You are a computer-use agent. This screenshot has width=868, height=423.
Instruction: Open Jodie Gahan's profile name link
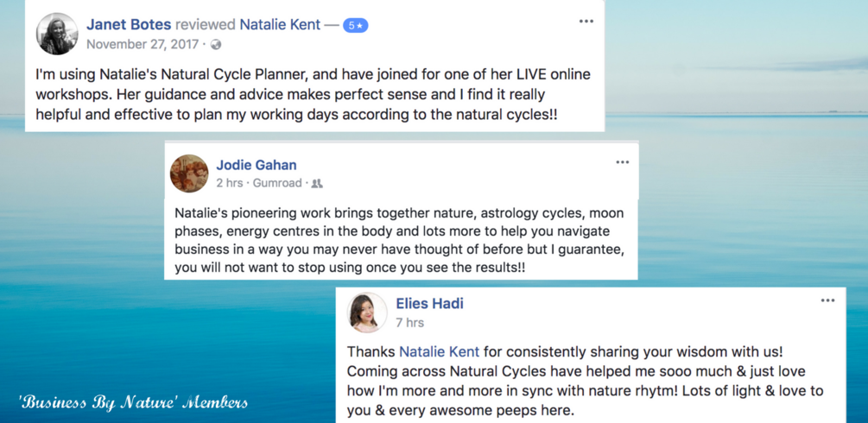point(256,164)
